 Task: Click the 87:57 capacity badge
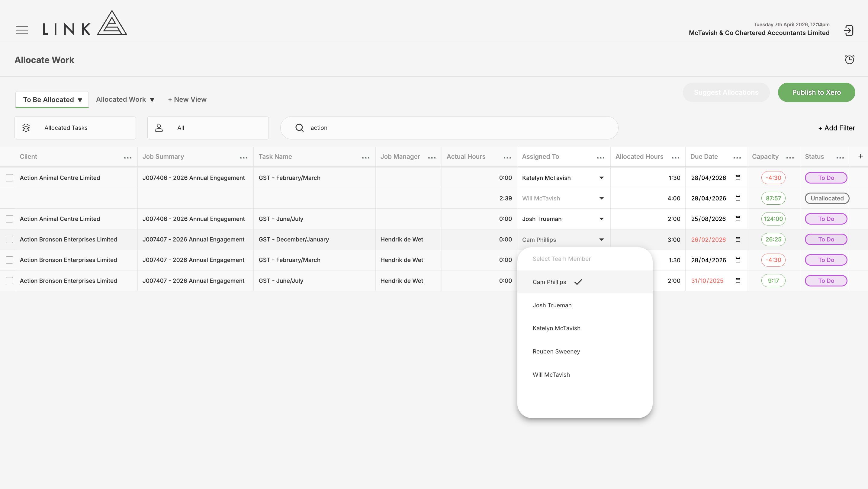[x=773, y=198]
